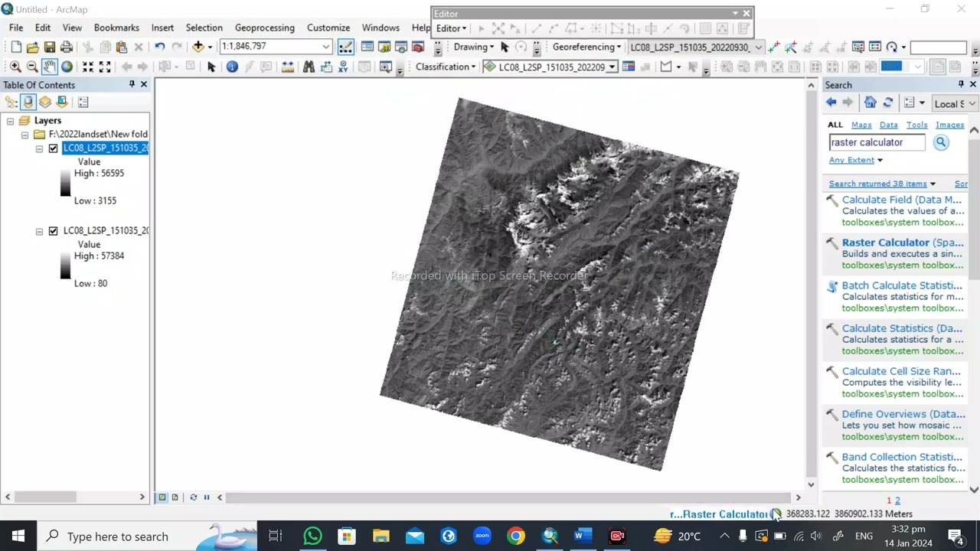Open a map document with the Open icon
980x551 pixels.
tap(32, 47)
